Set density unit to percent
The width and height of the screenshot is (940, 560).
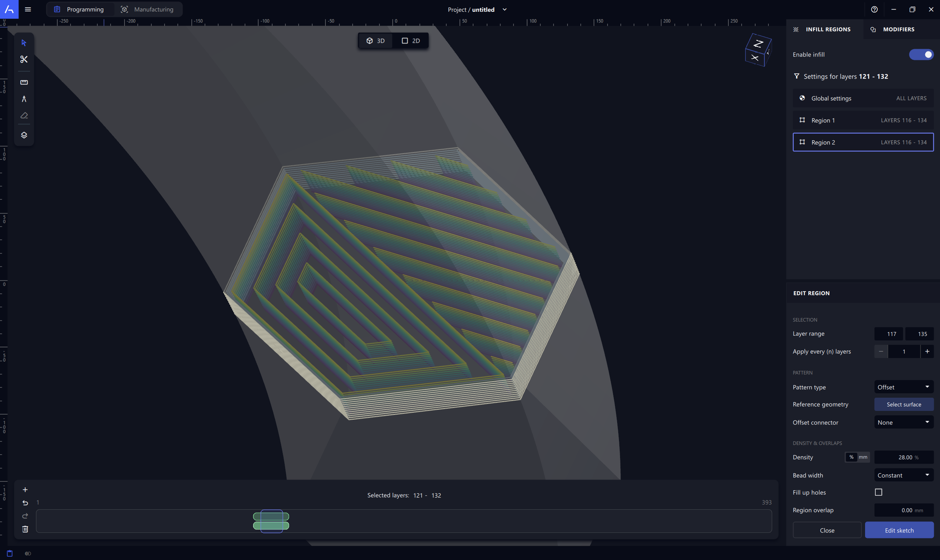[851, 457]
